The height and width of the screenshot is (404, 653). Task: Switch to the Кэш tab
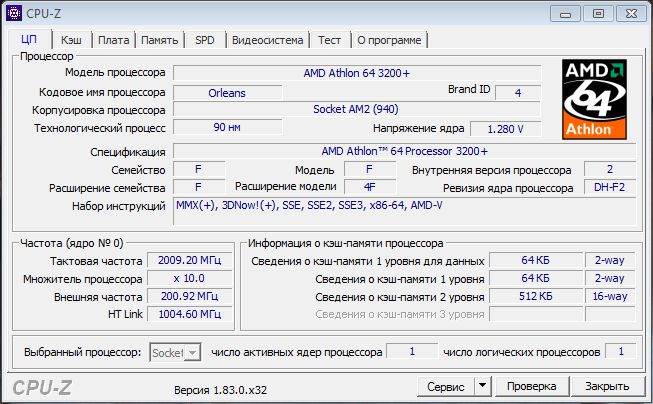[x=71, y=40]
